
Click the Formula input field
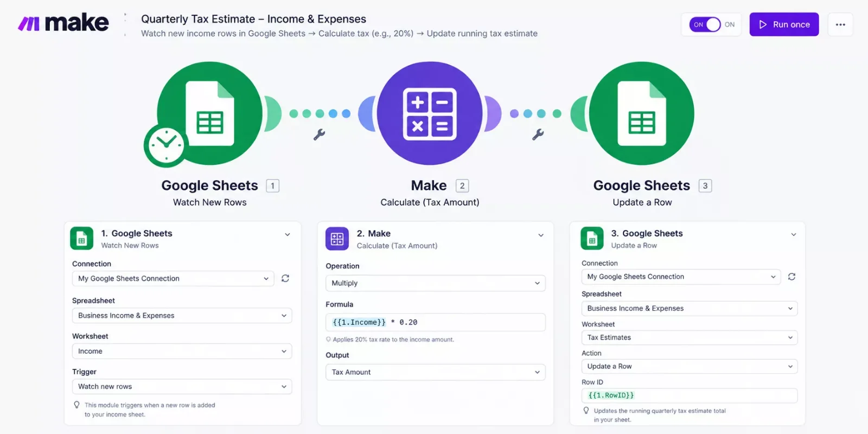(x=436, y=322)
